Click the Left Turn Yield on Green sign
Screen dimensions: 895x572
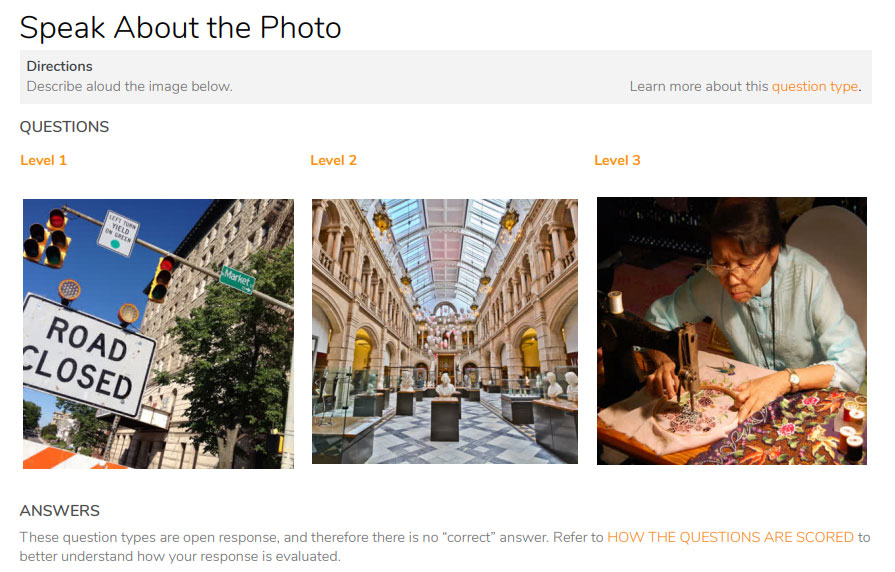pyautogui.click(x=119, y=233)
